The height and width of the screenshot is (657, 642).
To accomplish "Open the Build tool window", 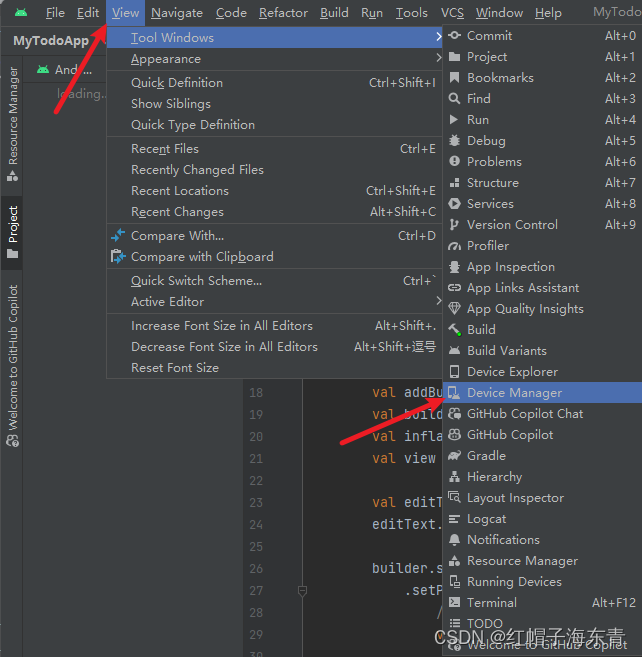I will (542, 330).
